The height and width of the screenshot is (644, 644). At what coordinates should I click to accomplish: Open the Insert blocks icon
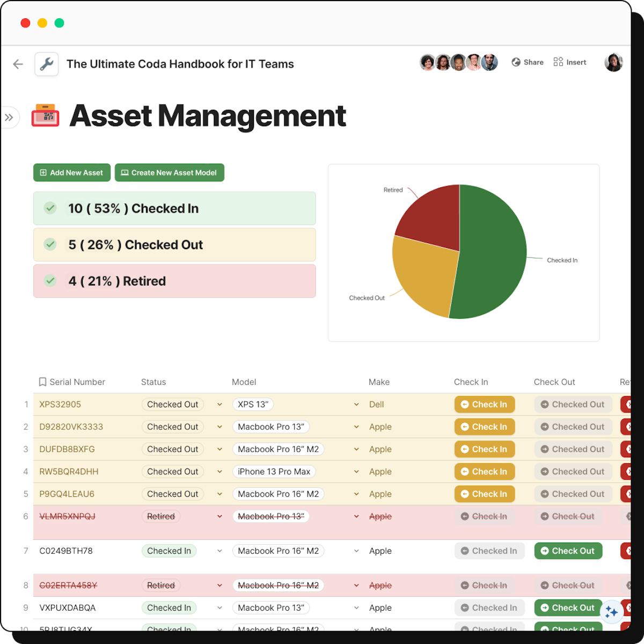pos(558,62)
